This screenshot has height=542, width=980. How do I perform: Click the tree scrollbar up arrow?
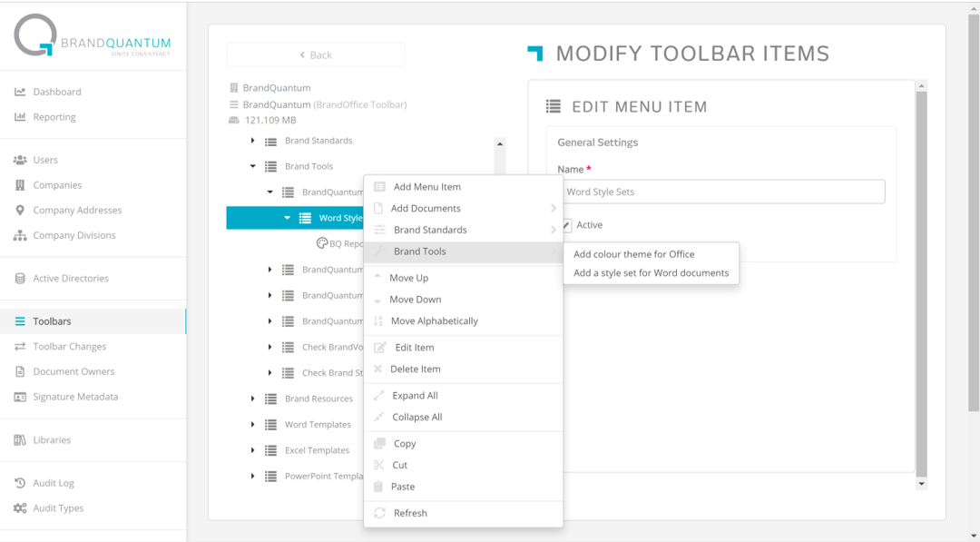coord(500,143)
